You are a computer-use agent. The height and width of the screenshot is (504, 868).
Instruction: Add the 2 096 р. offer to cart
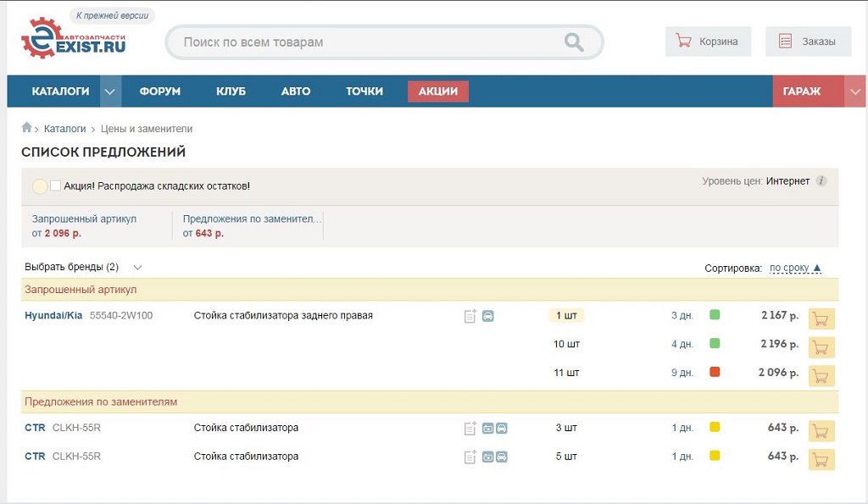click(x=821, y=375)
